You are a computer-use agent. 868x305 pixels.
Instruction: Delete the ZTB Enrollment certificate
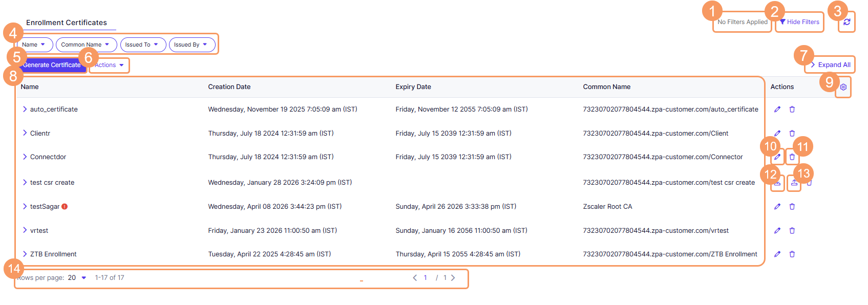tap(792, 254)
